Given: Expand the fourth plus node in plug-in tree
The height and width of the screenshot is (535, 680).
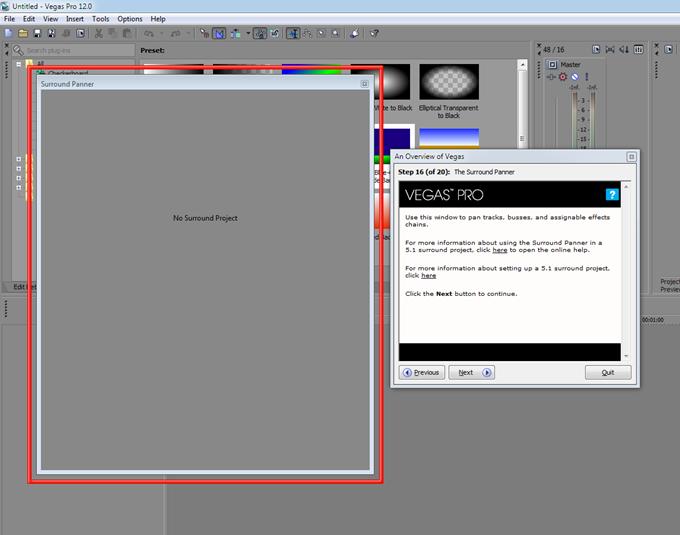Looking at the screenshot, I should 19,188.
